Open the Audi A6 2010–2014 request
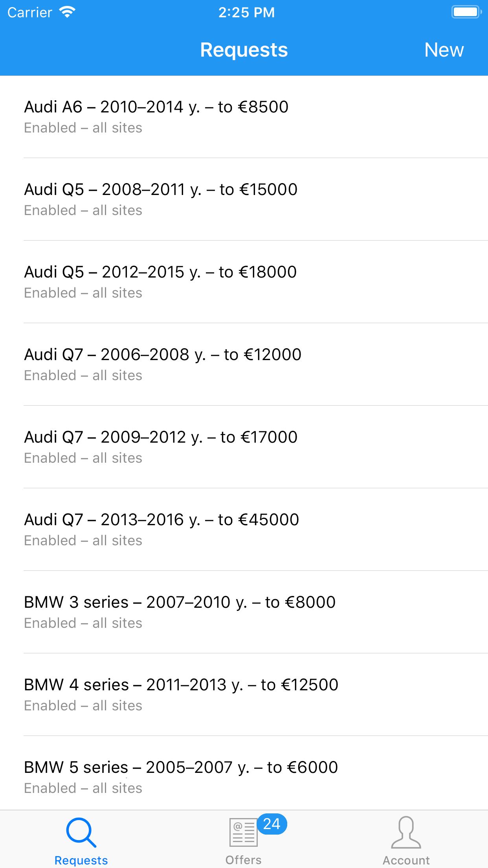The width and height of the screenshot is (488, 868). coord(244,117)
